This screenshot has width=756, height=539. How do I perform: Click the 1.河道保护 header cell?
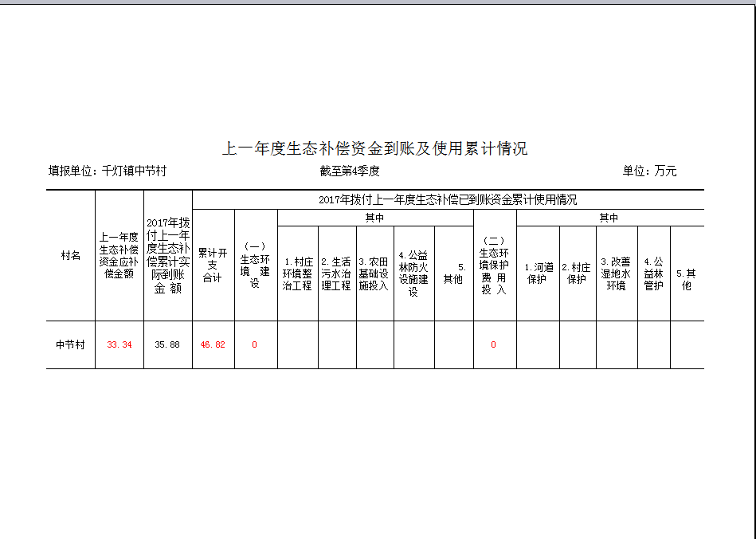tap(538, 273)
